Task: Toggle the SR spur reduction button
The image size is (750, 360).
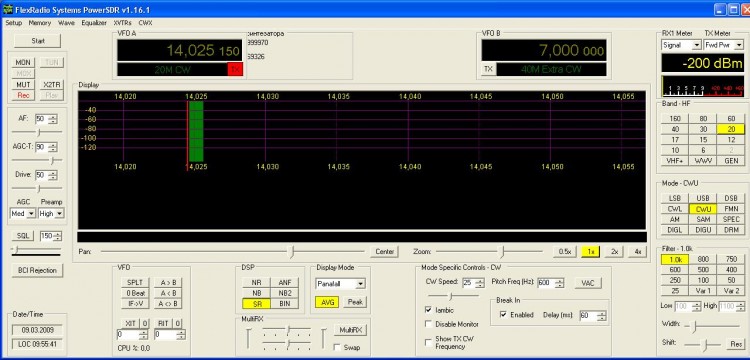Action: click(256, 304)
